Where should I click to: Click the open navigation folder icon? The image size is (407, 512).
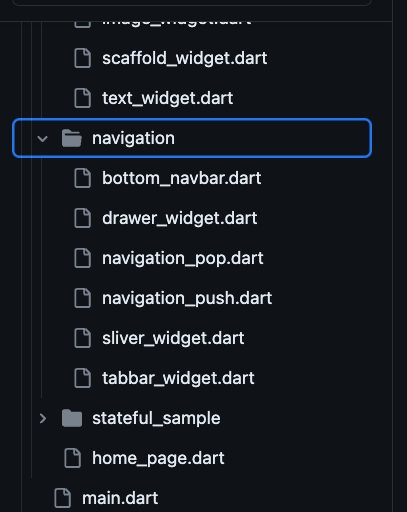(x=72, y=138)
